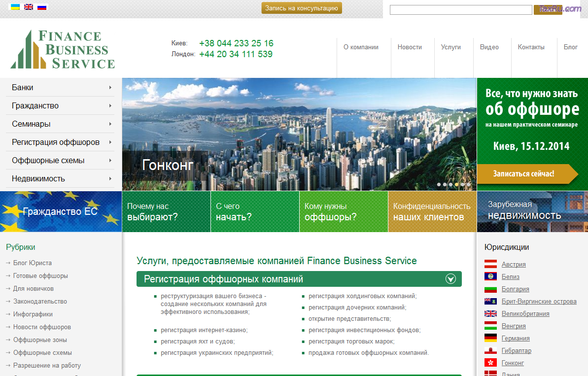This screenshot has width=588, height=376.
Task: Click the Belize flag icon
Action: pos(490,276)
